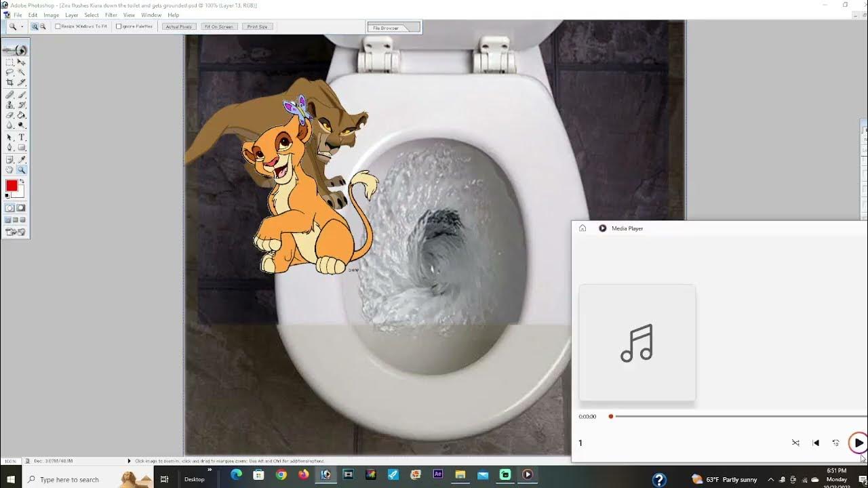Select the Blur tool
The height and width of the screenshot is (488, 868).
point(9,125)
